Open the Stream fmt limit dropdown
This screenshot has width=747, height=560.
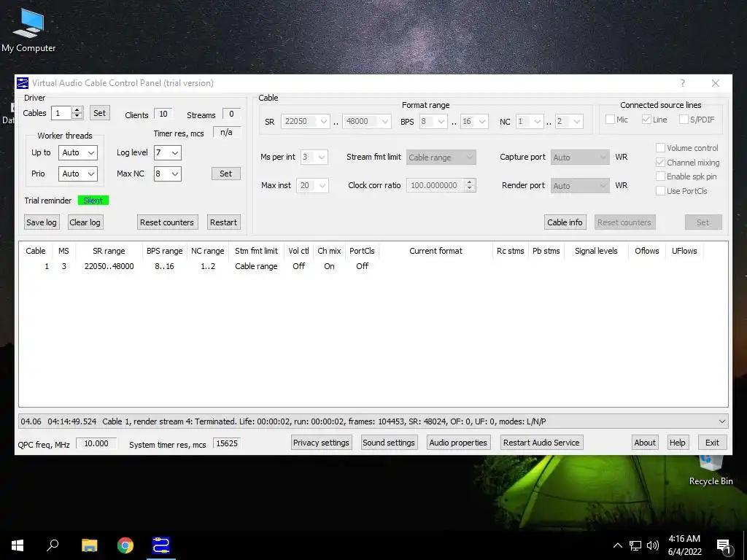coord(441,157)
